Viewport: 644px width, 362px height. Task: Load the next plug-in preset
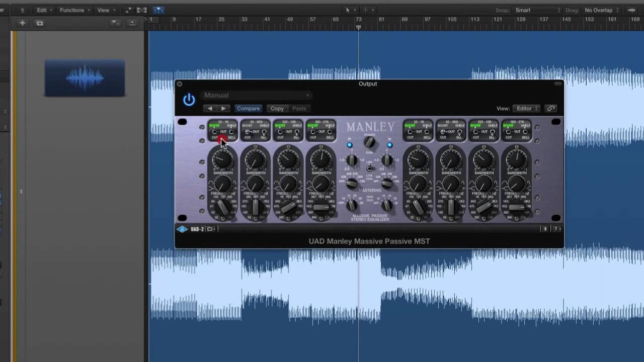click(223, 109)
